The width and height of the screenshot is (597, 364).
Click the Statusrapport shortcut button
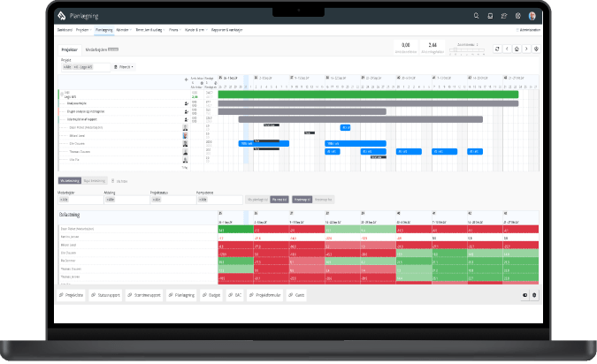[107, 295]
